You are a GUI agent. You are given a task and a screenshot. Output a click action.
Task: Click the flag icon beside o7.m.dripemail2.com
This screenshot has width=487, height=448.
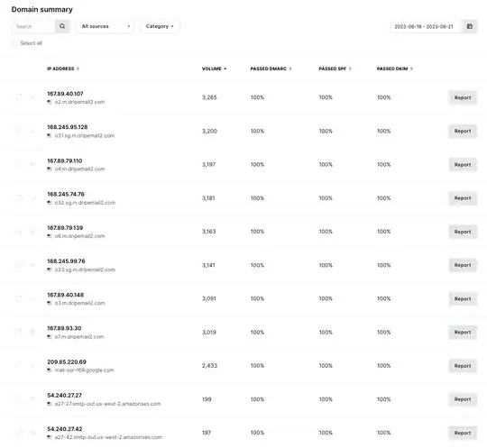click(x=49, y=336)
